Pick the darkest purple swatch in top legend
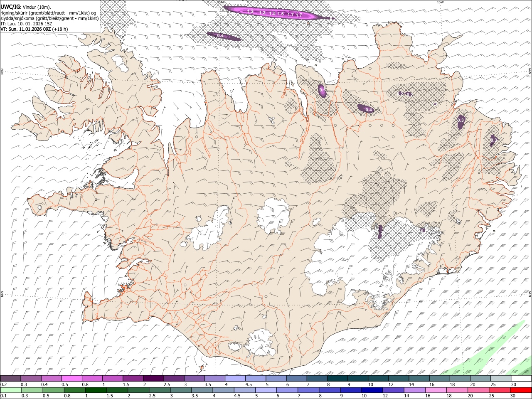 [x=153, y=379]
